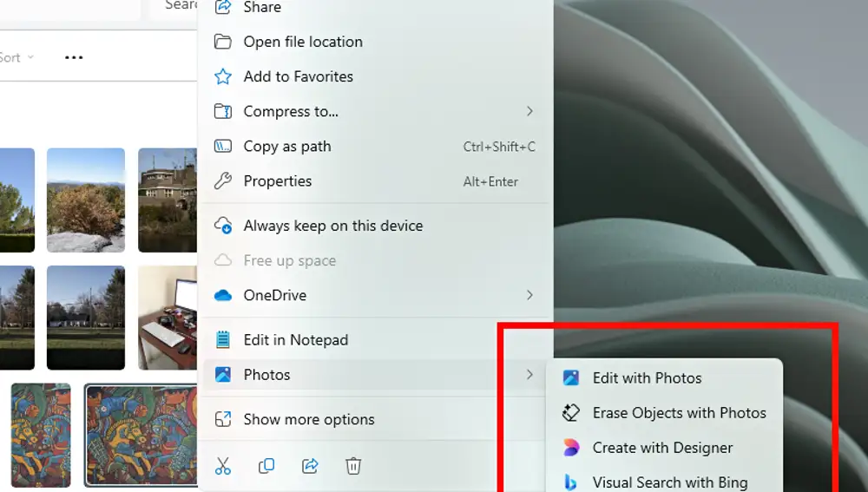Choose Open file location

[375, 42]
